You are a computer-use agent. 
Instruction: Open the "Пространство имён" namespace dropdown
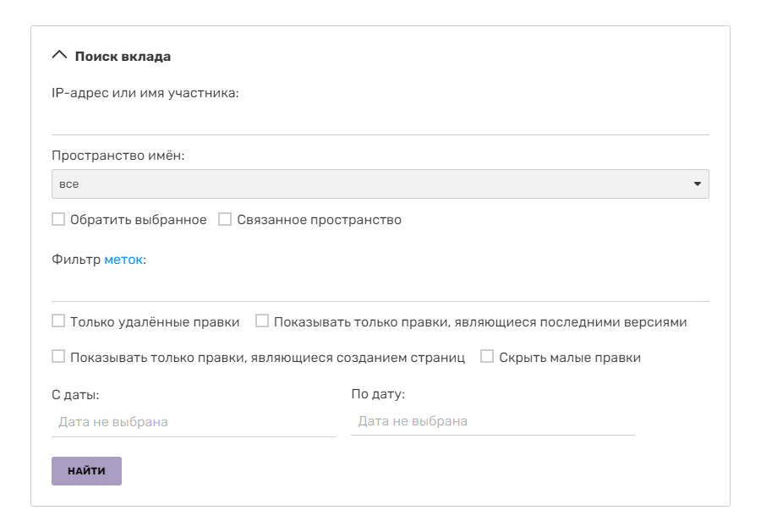pyautogui.click(x=380, y=184)
